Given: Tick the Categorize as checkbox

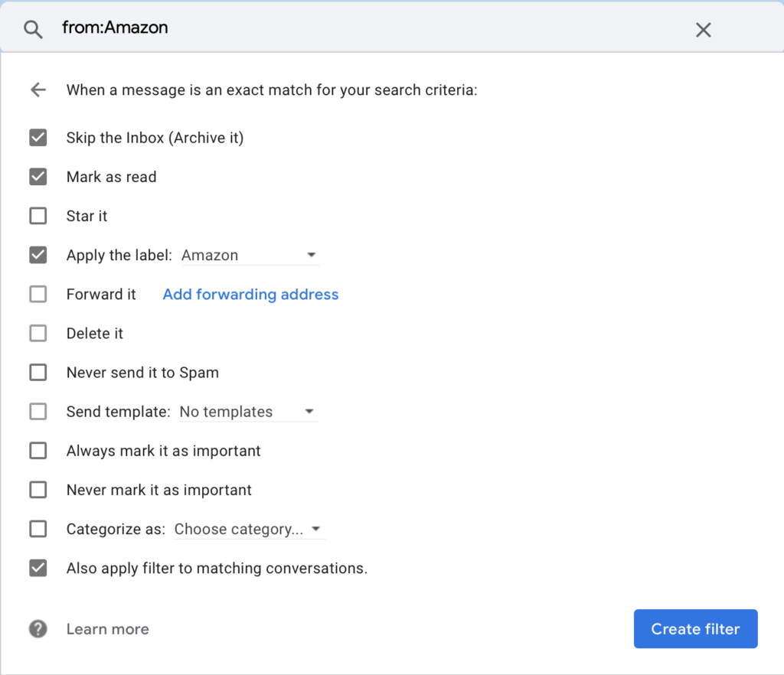Looking at the screenshot, I should coord(38,529).
